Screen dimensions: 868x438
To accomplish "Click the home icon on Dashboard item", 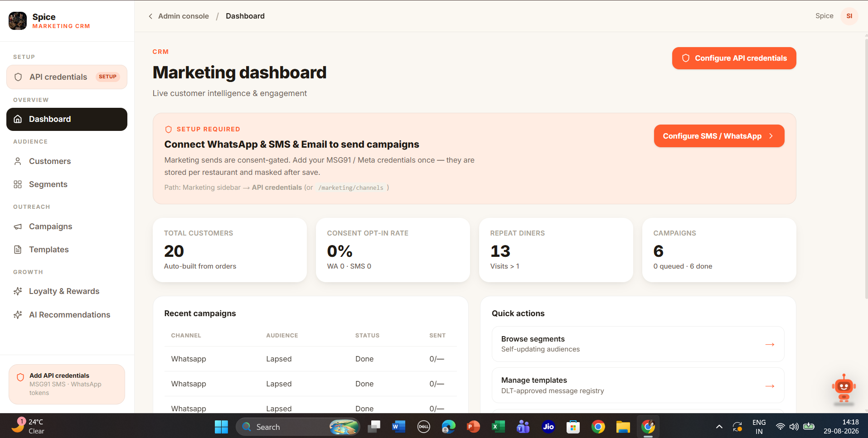I will coord(18,119).
